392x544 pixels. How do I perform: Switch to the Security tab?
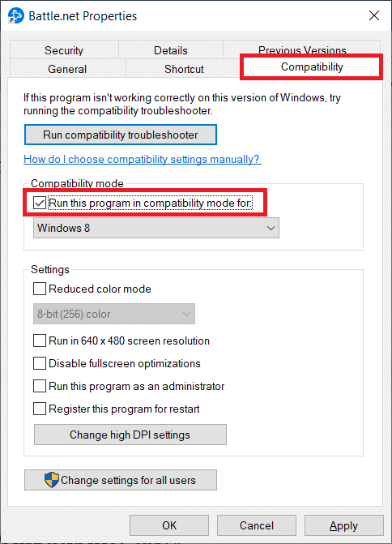(64, 50)
